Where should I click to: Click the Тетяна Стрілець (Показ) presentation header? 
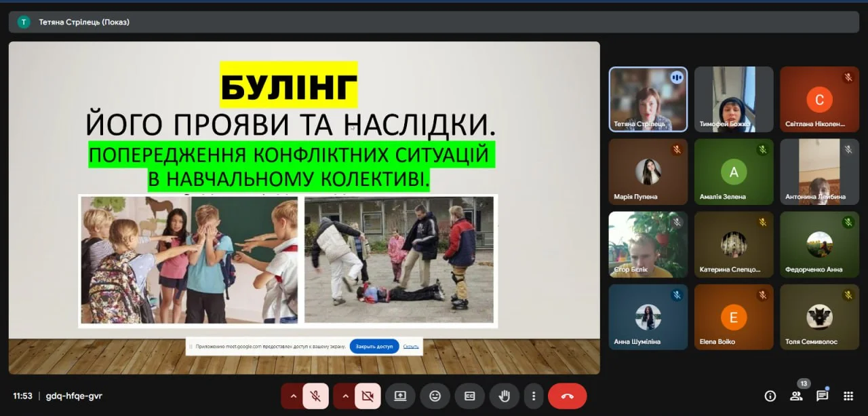coord(84,22)
